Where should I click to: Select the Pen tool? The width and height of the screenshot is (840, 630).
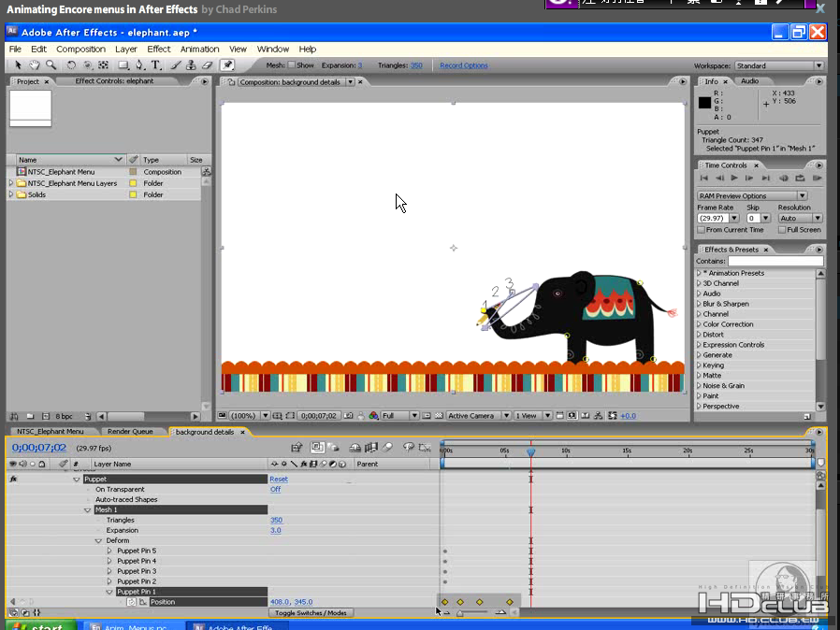pos(139,64)
